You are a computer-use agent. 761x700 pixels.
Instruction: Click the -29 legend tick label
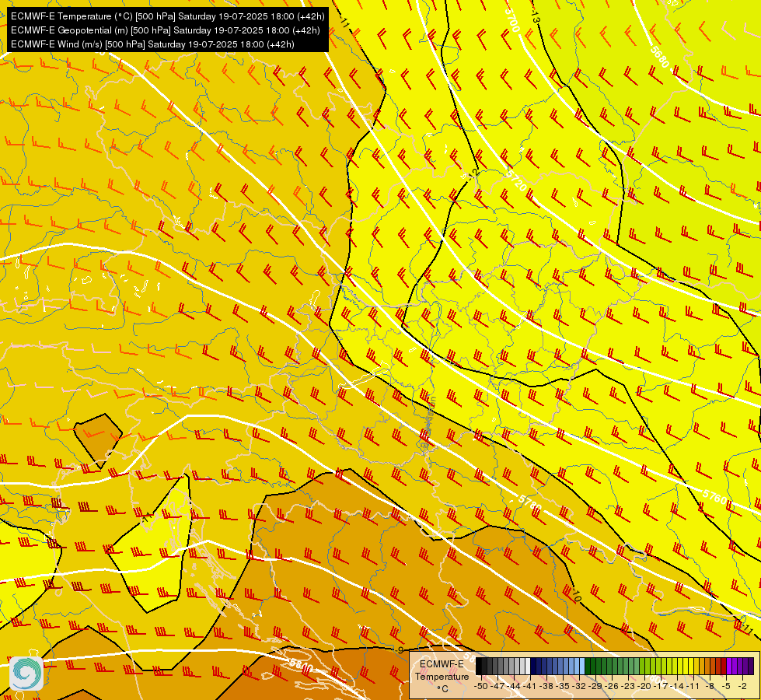596,686
